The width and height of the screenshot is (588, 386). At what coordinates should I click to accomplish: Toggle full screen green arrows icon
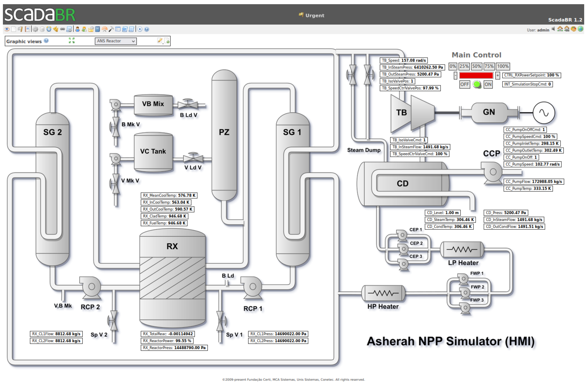(72, 41)
